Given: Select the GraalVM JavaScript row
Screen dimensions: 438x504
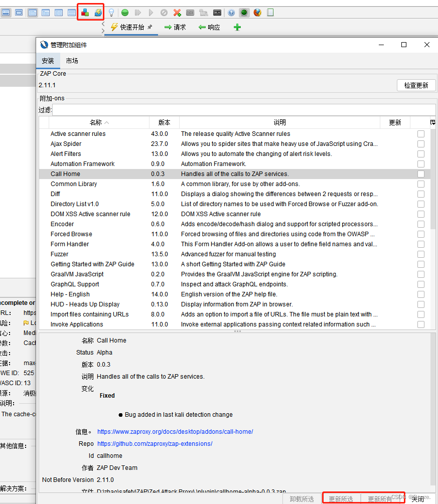Looking at the screenshot, I should pyautogui.click(x=235, y=274).
